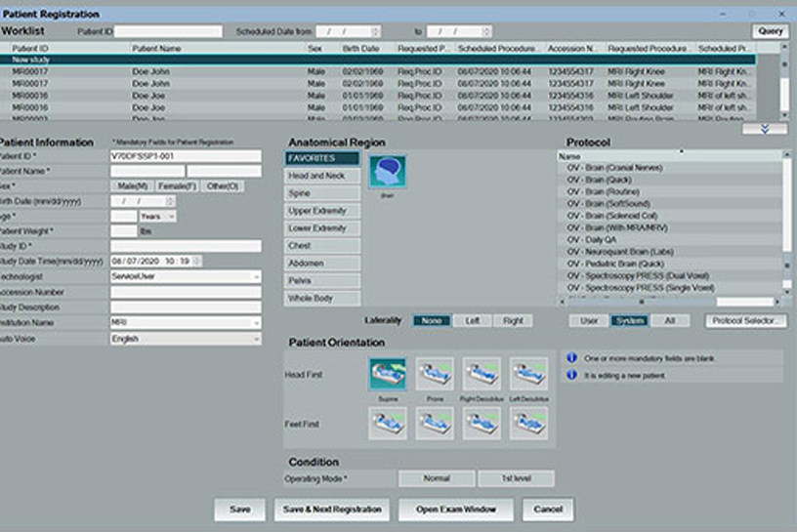797x532 pixels.
Task: Select last Feet First orientation icon
Action: 527,423
